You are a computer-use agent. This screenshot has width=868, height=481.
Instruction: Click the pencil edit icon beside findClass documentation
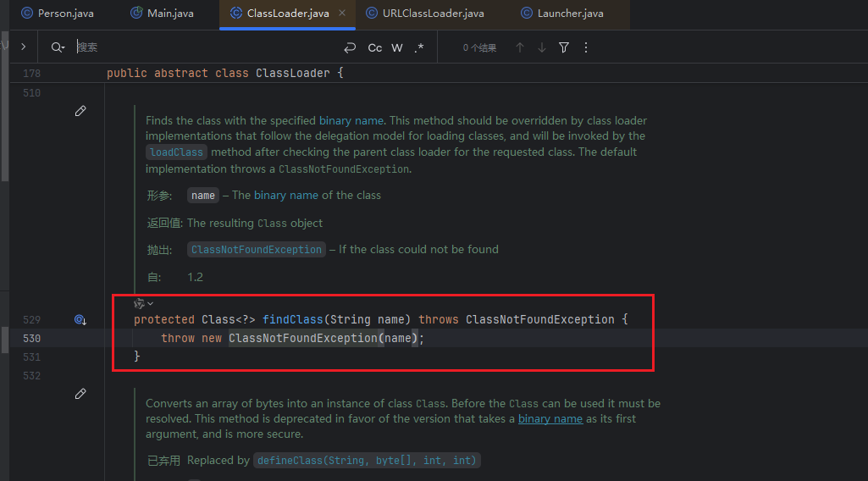(x=80, y=111)
